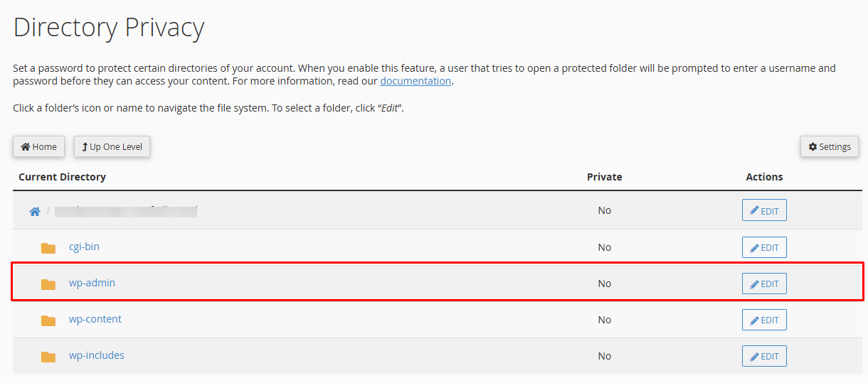868x383 pixels.
Task: Navigate into the wp-includes folder name
Action: point(97,355)
